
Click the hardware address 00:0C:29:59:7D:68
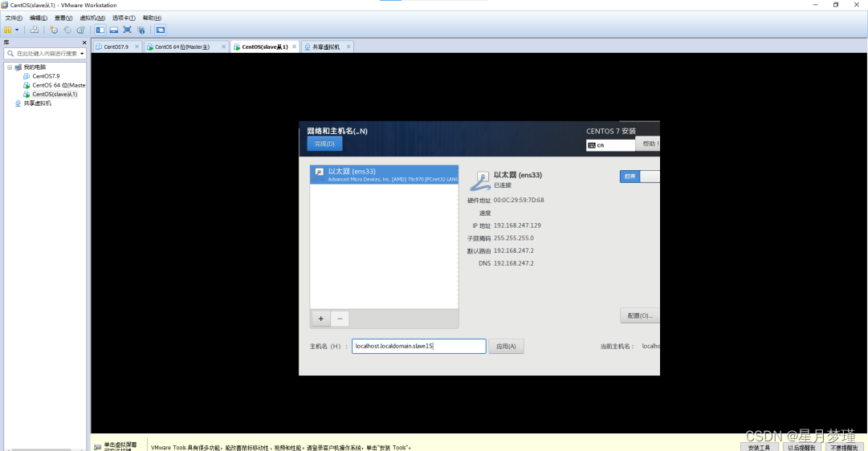519,201
